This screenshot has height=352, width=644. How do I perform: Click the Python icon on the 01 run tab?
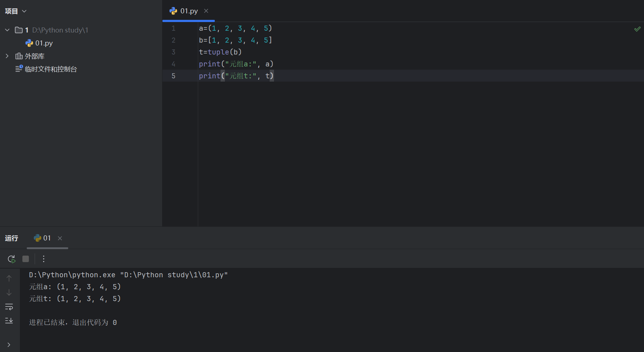click(38, 238)
